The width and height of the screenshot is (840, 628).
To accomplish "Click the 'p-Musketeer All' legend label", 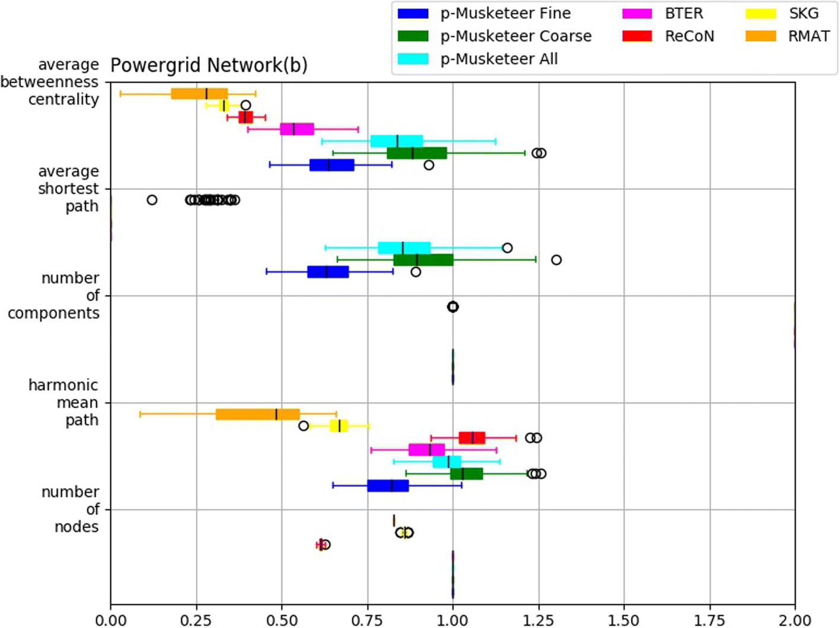I will click(x=499, y=59).
